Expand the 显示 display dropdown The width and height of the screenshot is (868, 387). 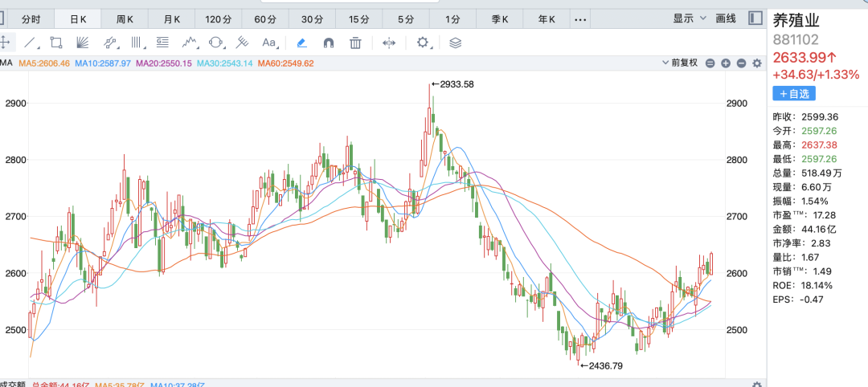click(690, 18)
